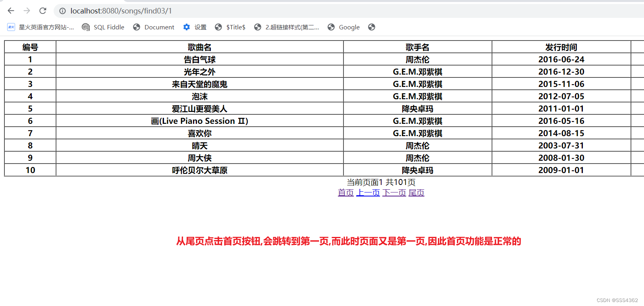Viewport: 644px width, 306px height.
Task: Select the song name 告白气球
Action: (x=200, y=60)
